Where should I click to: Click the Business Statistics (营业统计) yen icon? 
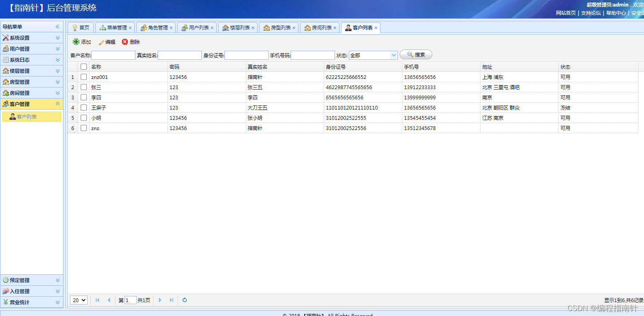click(x=6, y=302)
